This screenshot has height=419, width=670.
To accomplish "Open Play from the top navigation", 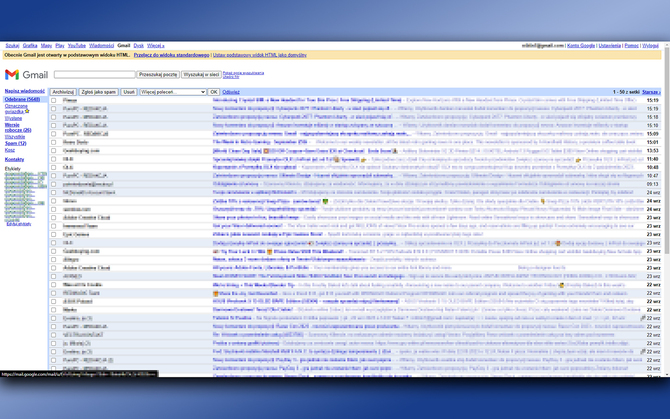I will [60, 46].
